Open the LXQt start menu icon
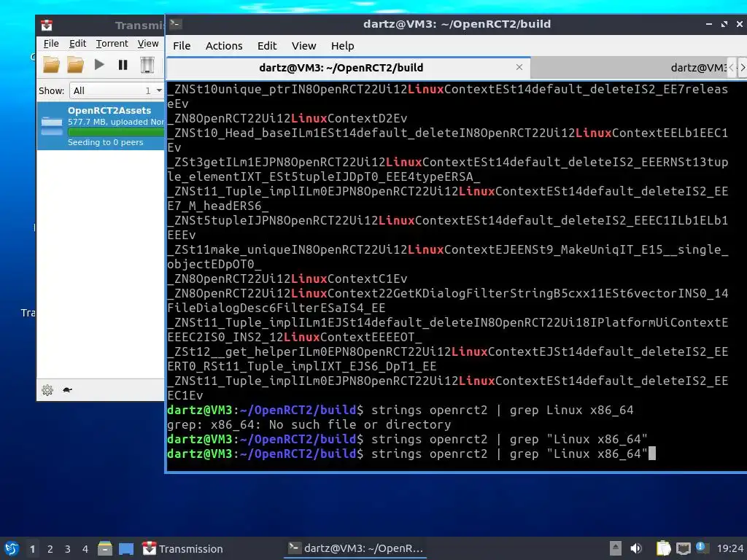747x560 pixels. 12,548
